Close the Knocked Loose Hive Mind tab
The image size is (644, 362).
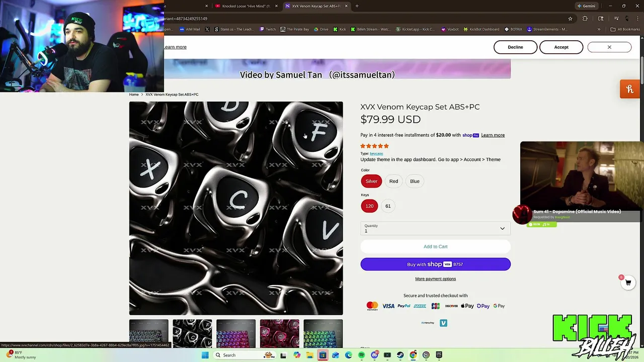276,6
